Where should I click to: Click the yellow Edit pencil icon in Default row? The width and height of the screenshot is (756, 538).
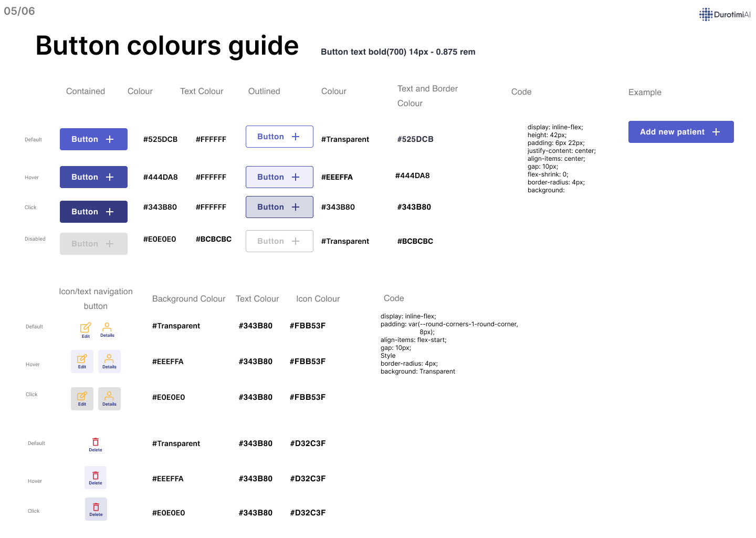[x=85, y=328]
